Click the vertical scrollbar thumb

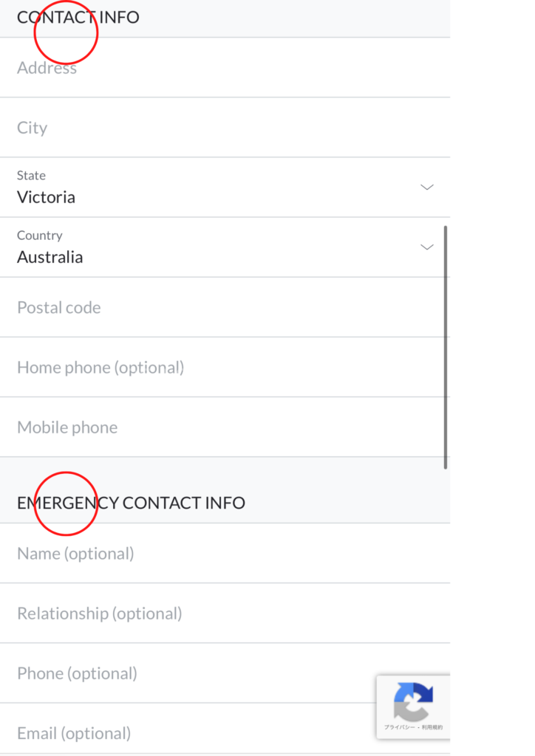tap(446, 347)
